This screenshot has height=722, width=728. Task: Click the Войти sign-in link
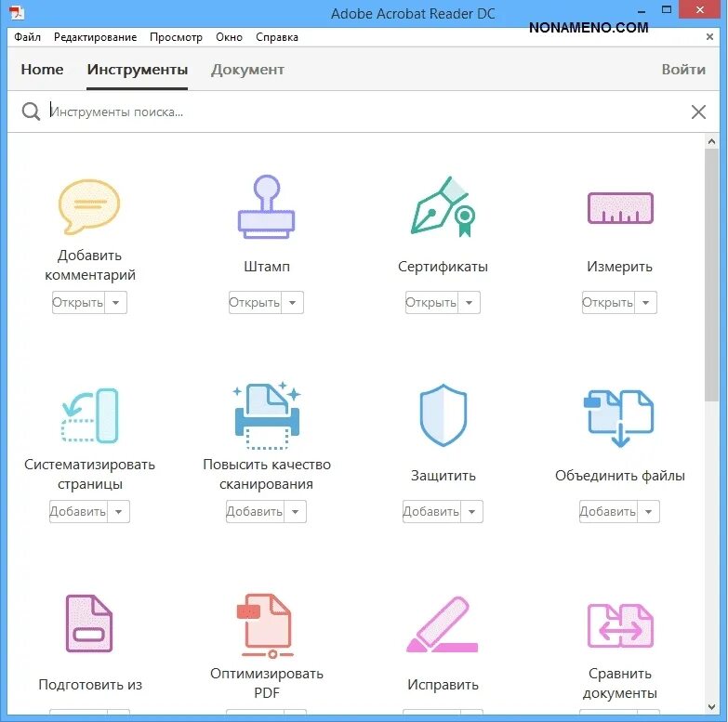tap(683, 70)
